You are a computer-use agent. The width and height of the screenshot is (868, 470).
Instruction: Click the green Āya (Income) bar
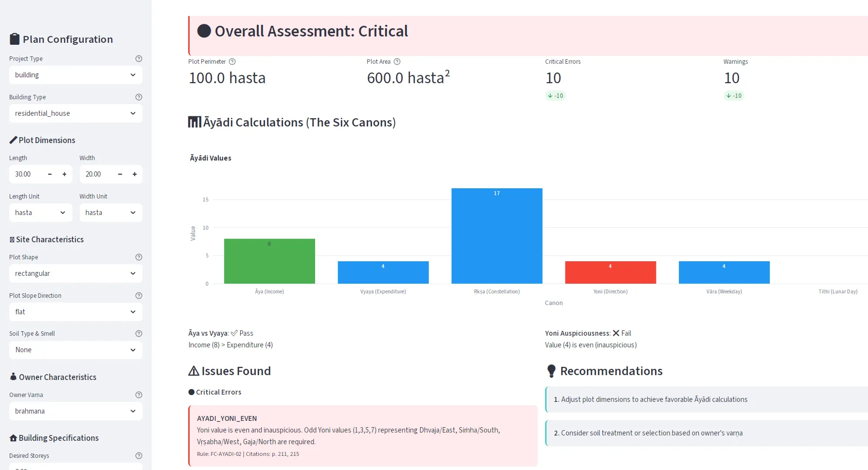(269, 261)
